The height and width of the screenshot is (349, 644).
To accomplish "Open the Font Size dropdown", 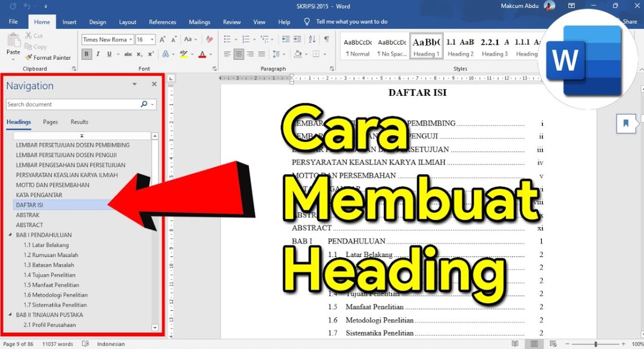I will point(151,39).
